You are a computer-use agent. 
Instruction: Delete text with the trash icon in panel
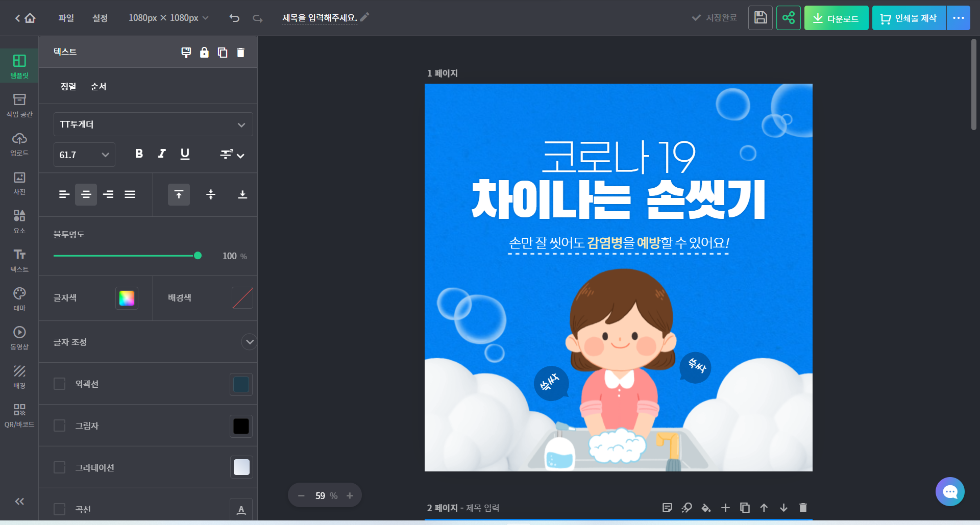pyautogui.click(x=241, y=52)
